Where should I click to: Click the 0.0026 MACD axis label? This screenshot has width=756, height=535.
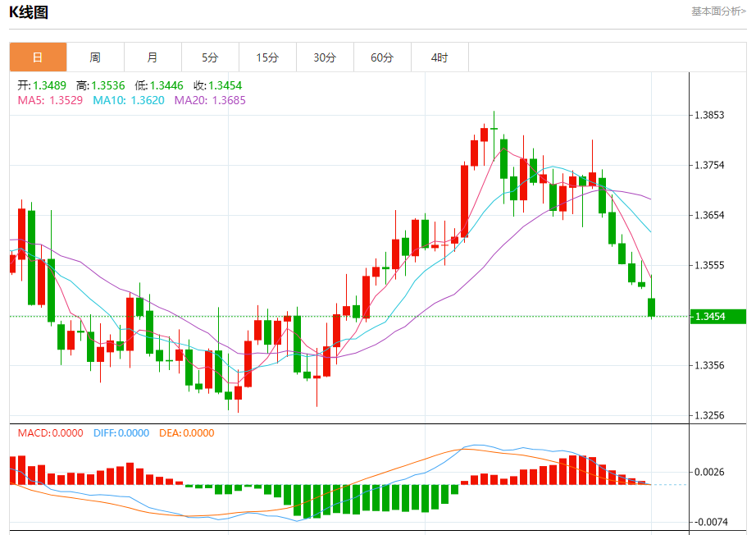(x=709, y=472)
